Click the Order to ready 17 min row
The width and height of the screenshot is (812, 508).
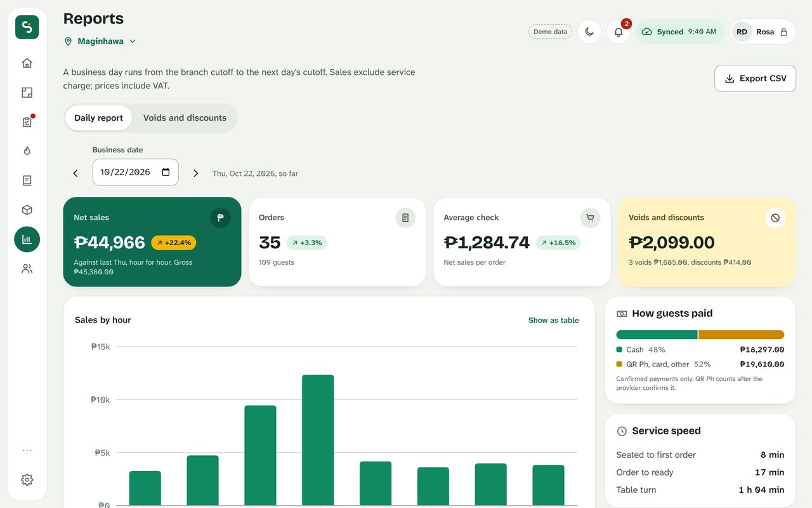(x=700, y=472)
